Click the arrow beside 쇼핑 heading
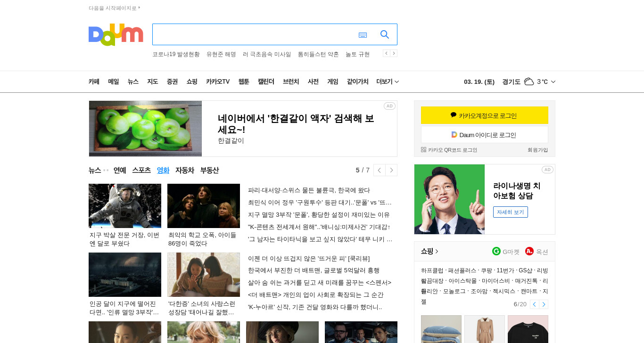This screenshot has height=343, width=644. click(x=437, y=252)
